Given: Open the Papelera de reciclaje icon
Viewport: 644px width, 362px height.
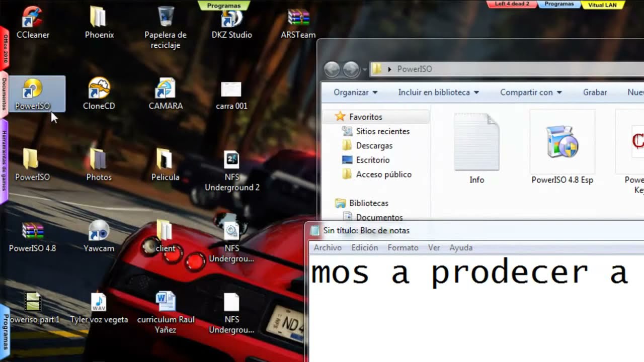Looking at the screenshot, I should 166,28.
